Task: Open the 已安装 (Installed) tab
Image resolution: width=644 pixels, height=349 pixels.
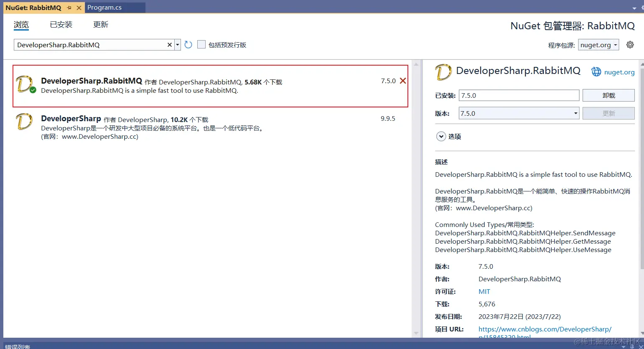Action: coord(61,25)
